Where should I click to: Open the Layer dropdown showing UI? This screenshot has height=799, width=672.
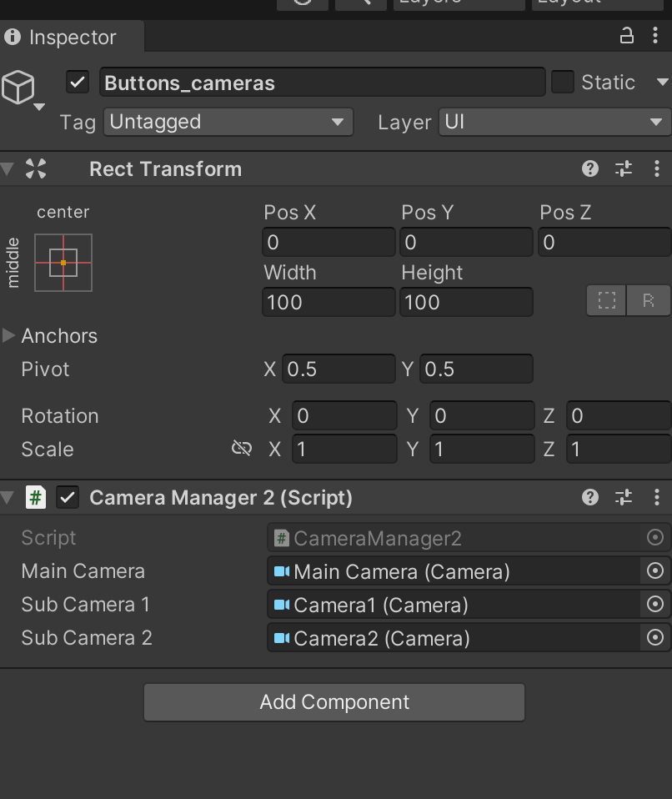pos(552,123)
